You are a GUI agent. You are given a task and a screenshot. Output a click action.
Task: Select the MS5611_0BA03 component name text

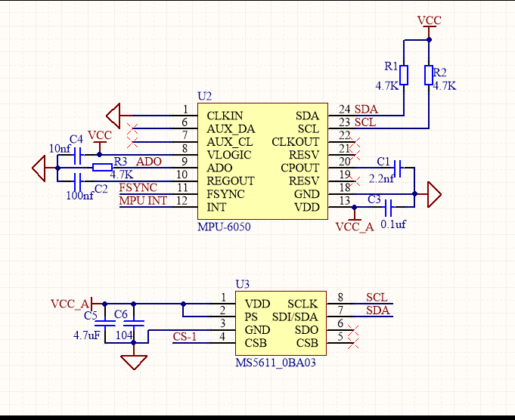[275, 363]
